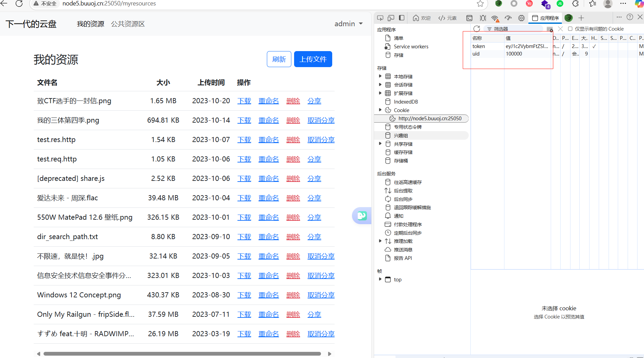Screen dimensions: 644x358
Task: Select the token cookie row
Action: pyautogui.click(x=557, y=46)
